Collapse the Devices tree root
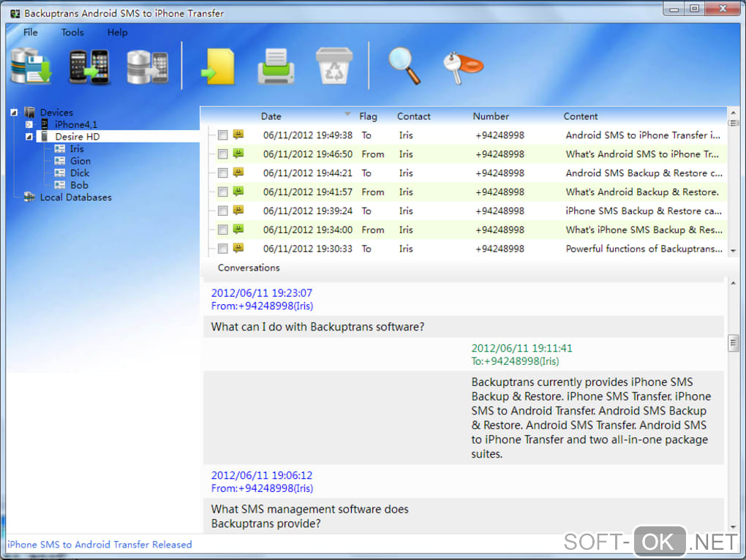The image size is (746, 560). [15, 113]
